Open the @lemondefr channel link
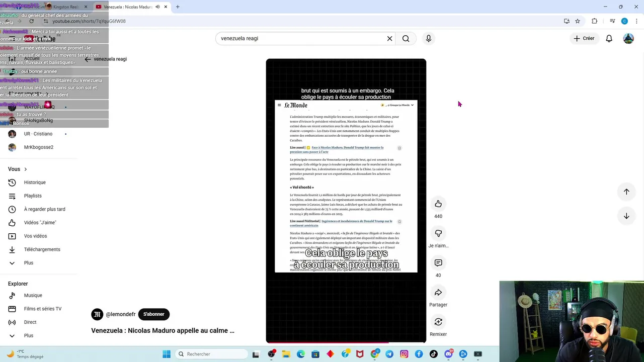The width and height of the screenshot is (644, 362). click(x=121, y=314)
